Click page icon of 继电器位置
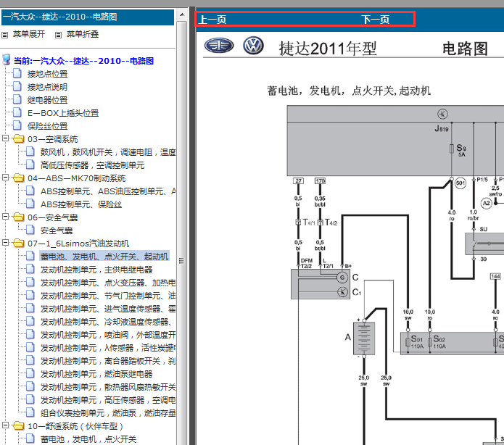 coord(17,99)
